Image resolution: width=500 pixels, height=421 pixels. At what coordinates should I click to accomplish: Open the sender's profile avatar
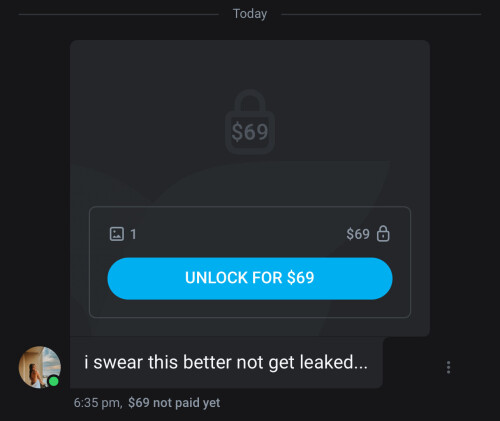(x=40, y=367)
